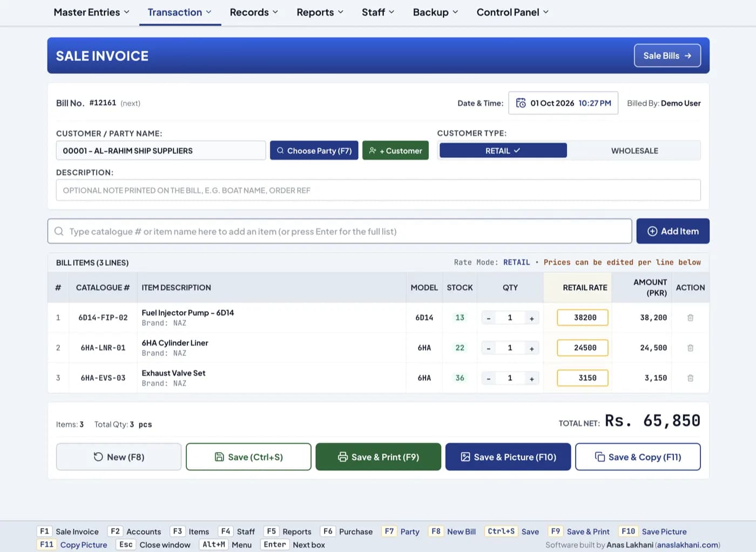Open the Master Entries menu
The width and height of the screenshot is (756, 552).
[x=91, y=12]
